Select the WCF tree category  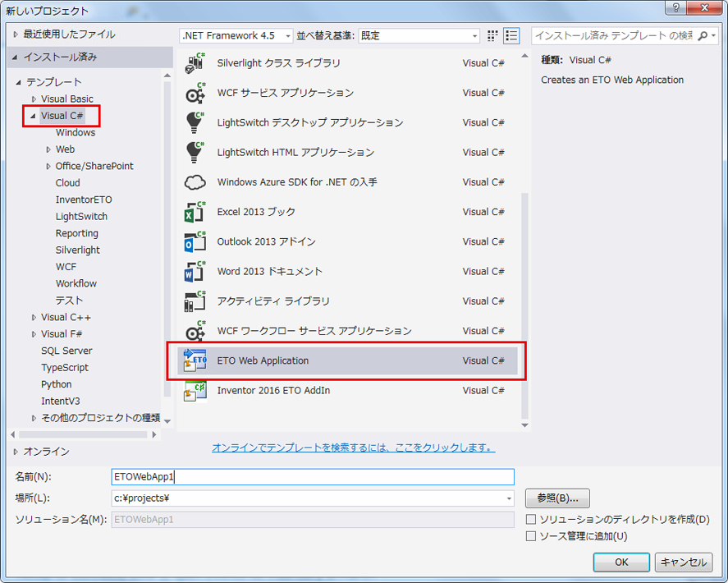[x=66, y=267]
